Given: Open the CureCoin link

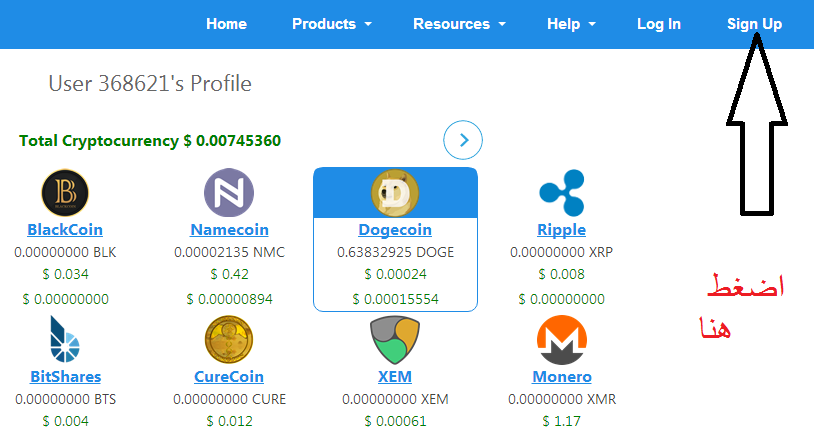Looking at the screenshot, I should 229,376.
